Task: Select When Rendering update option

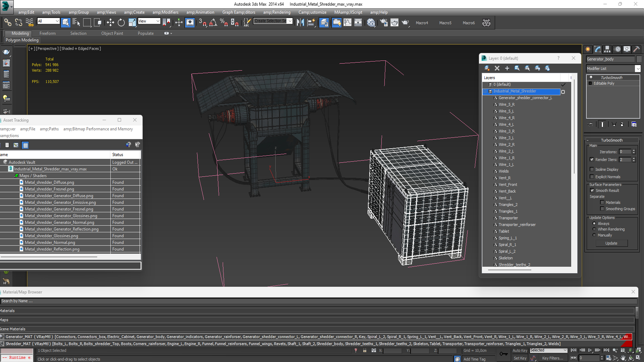Action: click(594, 229)
